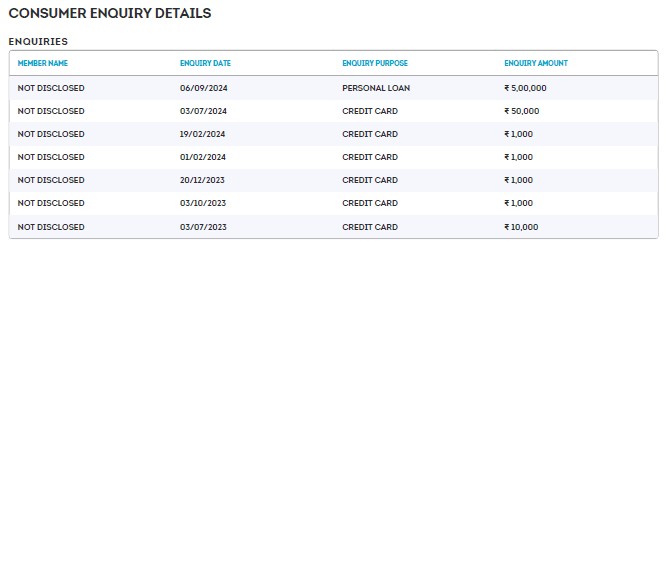
Task: Click the enquiry date 03/07/2024
Action: pos(204,111)
